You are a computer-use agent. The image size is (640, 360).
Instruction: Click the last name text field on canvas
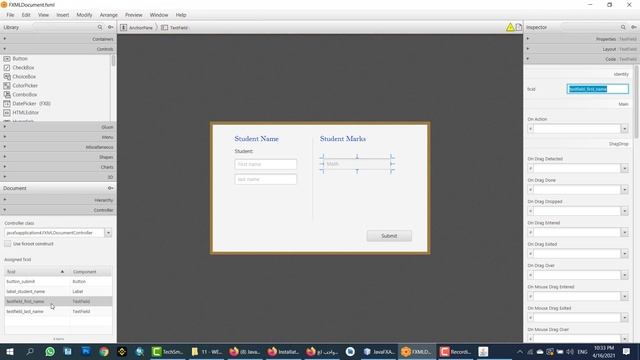pyautogui.click(x=266, y=179)
